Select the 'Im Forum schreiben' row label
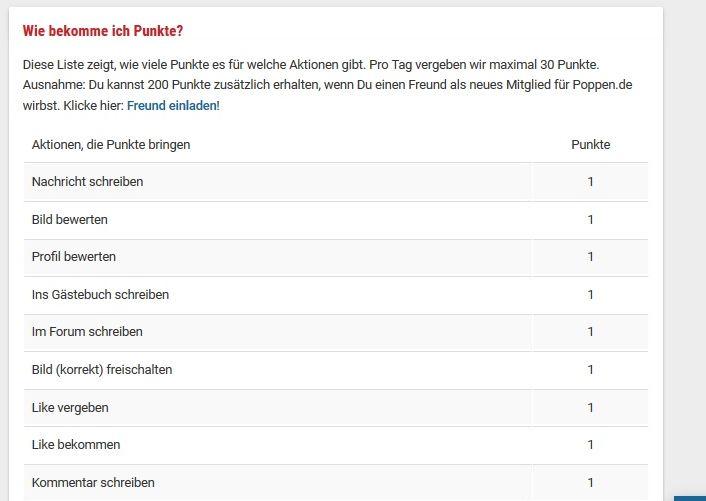Viewport: 706px width, 501px height. 87,332
